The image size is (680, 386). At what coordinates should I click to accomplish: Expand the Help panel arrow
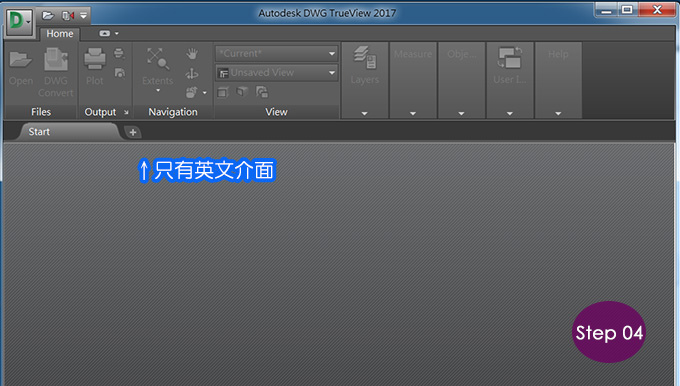pyautogui.click(x=558, y=113)
